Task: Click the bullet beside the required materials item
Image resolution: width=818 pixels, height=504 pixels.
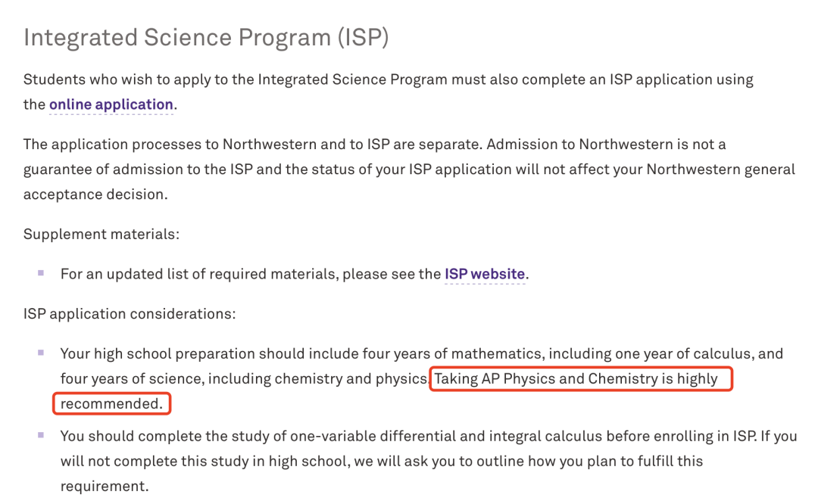Action: pos(41,273)
